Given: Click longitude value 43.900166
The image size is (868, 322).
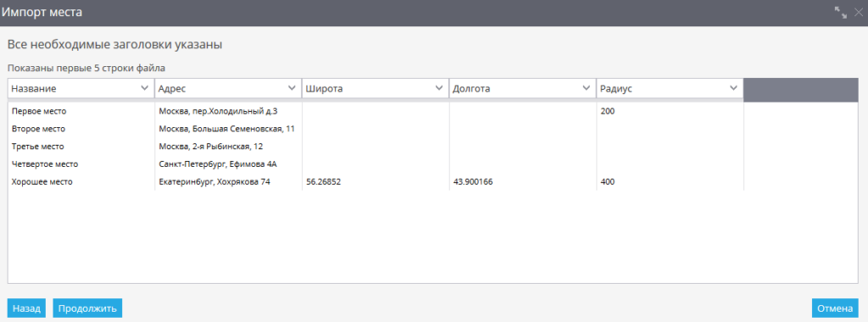Looking at the screenshot, I should tap(473, 181).
